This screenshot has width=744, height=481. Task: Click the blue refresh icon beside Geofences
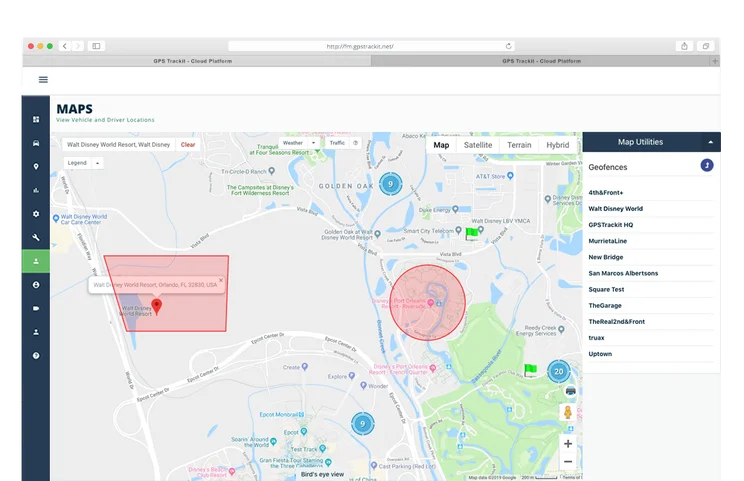(707, 166)
